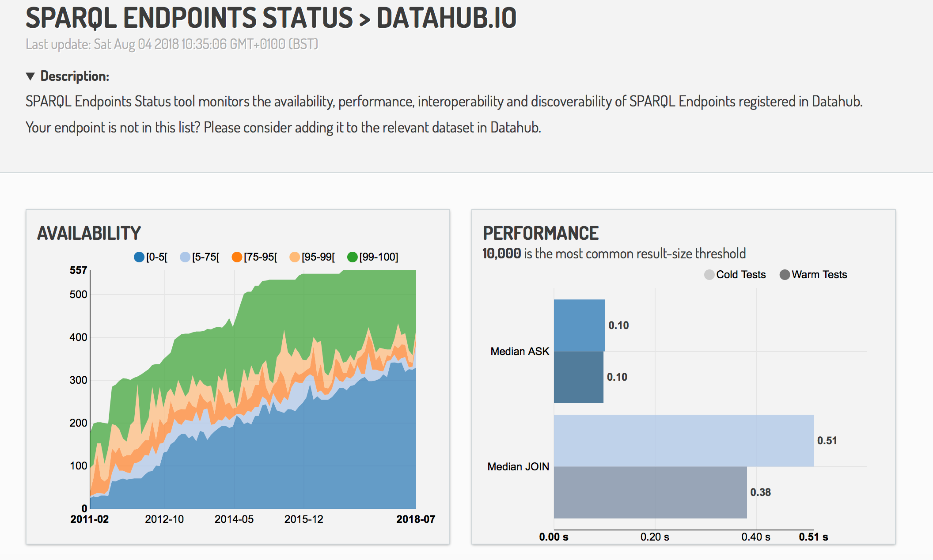
Task: Click the Warm Tests legend label
Action: [819, 275]
